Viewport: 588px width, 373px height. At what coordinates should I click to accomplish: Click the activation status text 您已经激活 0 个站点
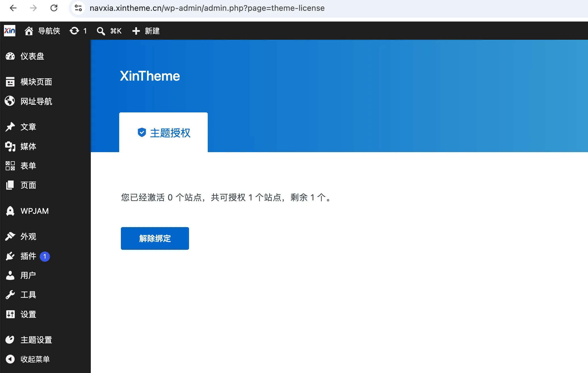click(161, 197)
